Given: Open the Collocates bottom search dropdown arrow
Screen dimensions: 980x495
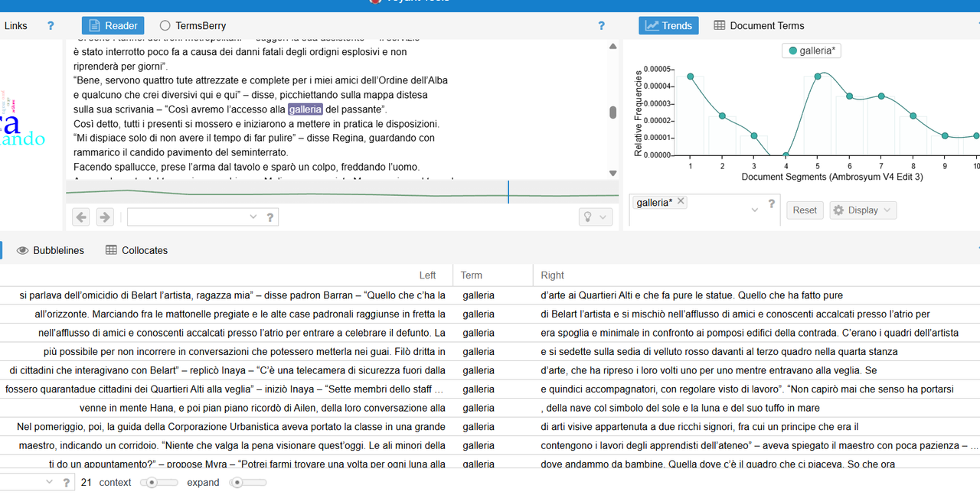Looking at the screenshot, I should point(51,483).
